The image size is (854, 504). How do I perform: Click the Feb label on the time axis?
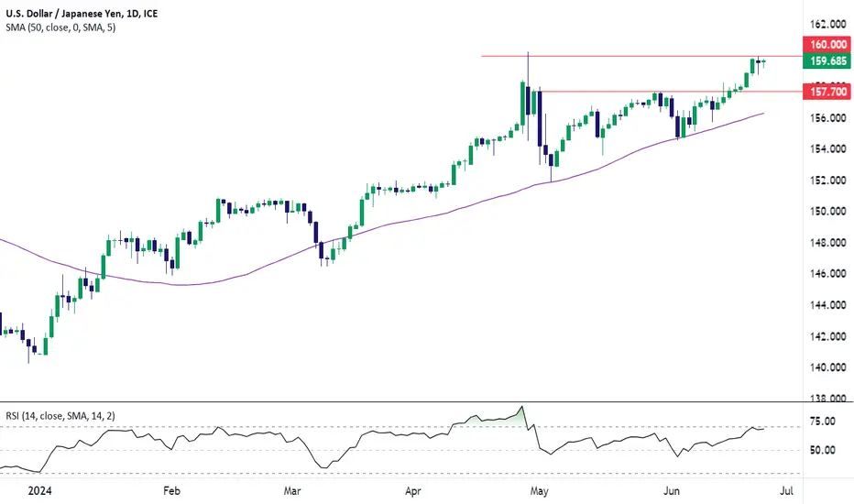[171, 491]
